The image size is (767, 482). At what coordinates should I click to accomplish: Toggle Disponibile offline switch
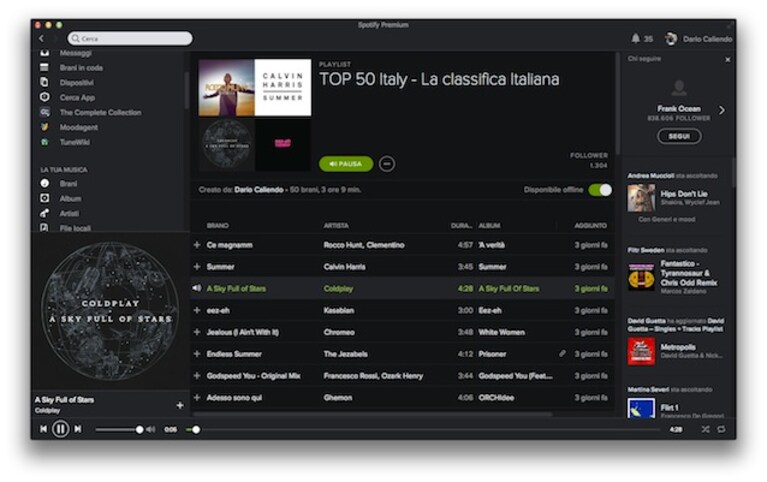pyautogui.click(x=600, y=190)
